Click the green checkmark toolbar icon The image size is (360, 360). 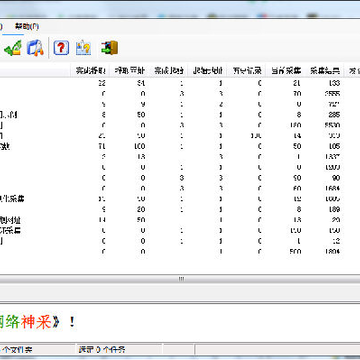(x=13, y=48)
